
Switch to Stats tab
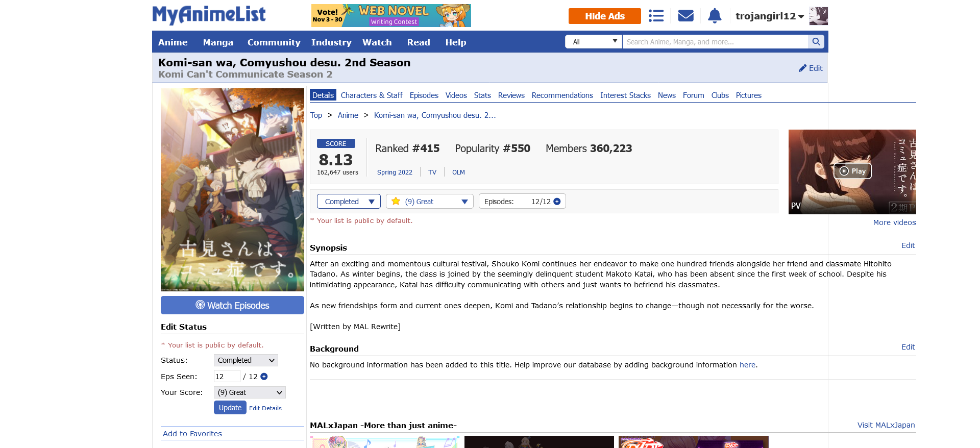[x=482, y=95]
